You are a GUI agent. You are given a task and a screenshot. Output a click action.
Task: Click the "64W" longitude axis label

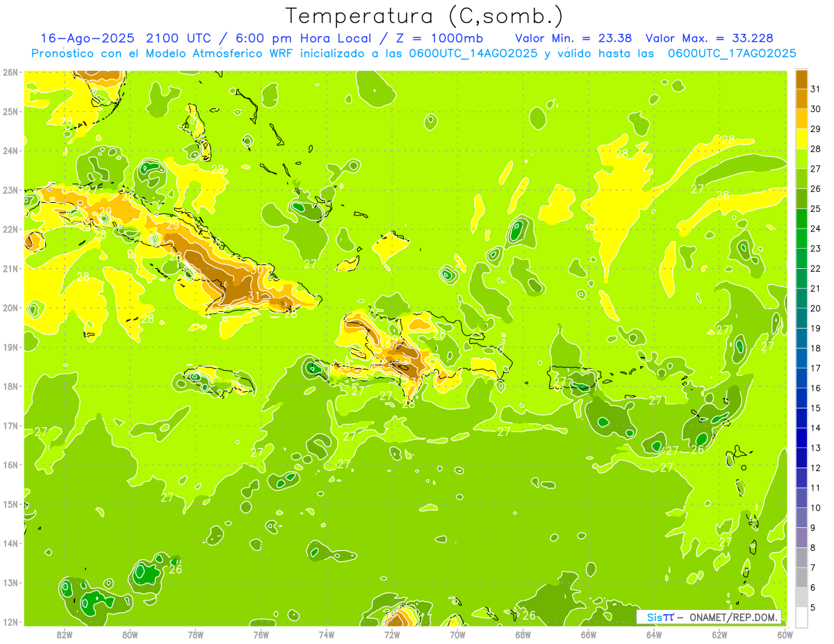654,635
